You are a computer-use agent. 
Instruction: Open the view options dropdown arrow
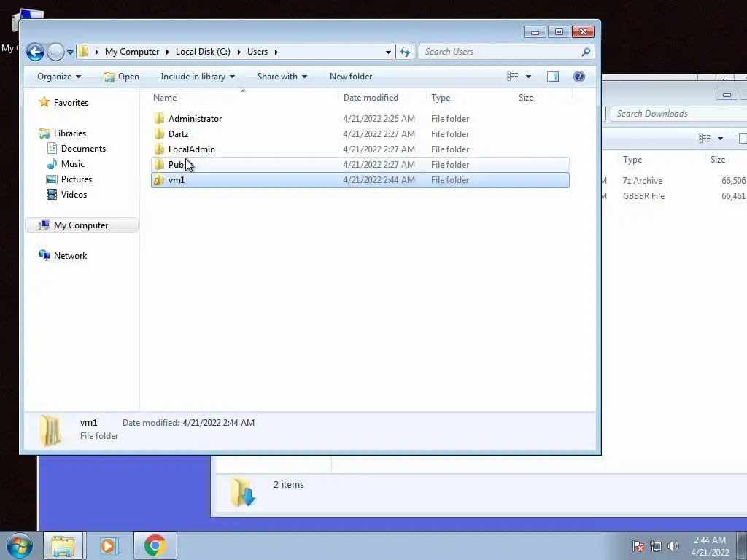tap(528, 77)
